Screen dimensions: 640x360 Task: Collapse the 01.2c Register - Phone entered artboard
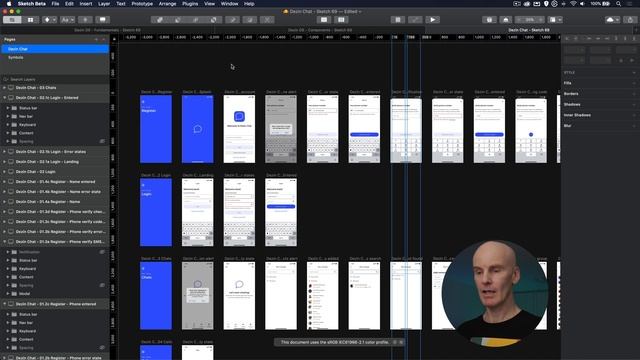(4, 304)
